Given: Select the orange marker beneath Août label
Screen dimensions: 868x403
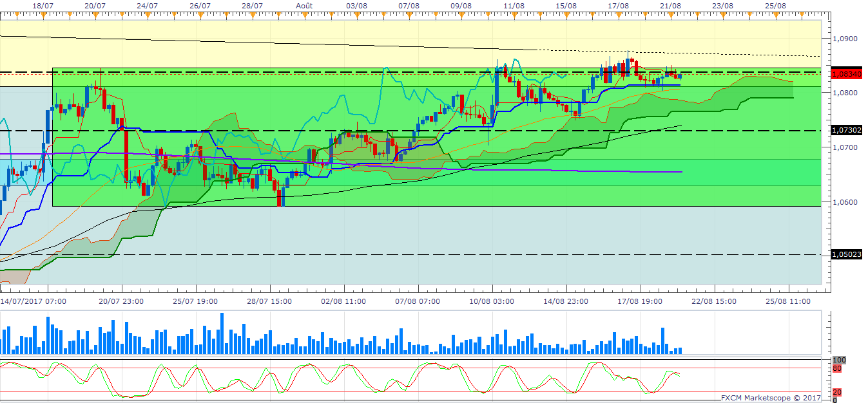Looking at the screenshot, I should [x=305, y=13].
